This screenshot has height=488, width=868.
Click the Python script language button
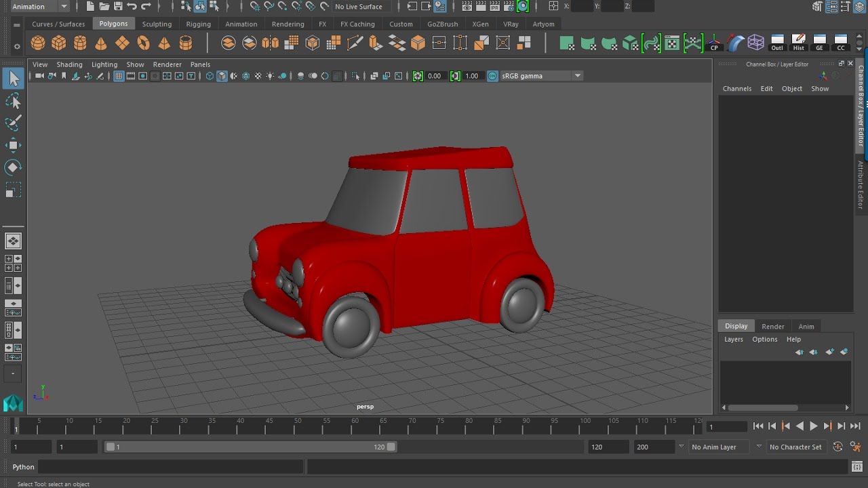tap(23, 467)
